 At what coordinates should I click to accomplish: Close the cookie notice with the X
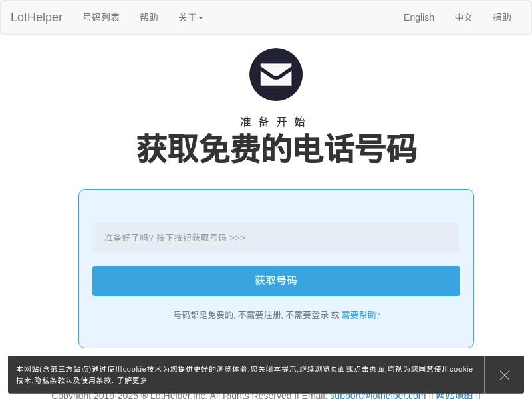tap(505, 375)
